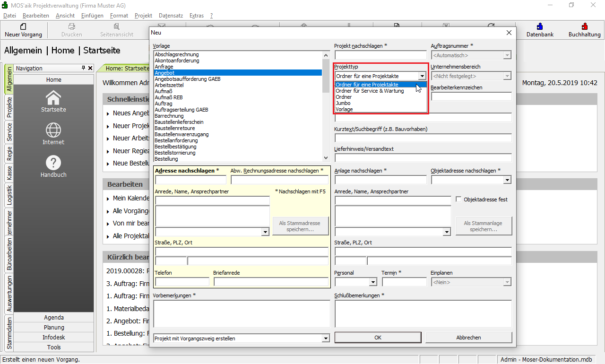Open the 'Projekt mit Vorgangszweig erstellen' dropdown

pyautogui.click(x=325, y=338)
